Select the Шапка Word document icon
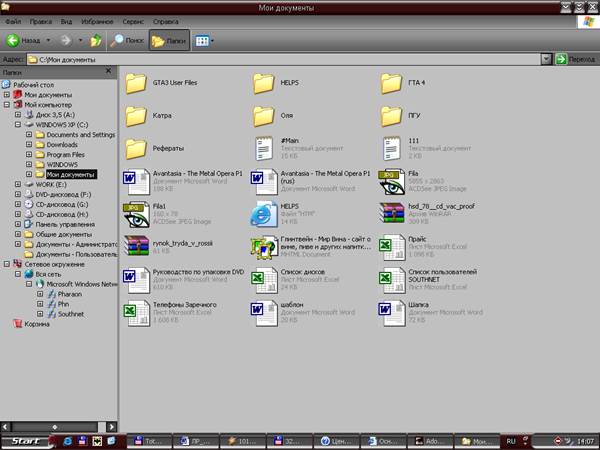Screen dimensions: 600x450 point(391,310)
